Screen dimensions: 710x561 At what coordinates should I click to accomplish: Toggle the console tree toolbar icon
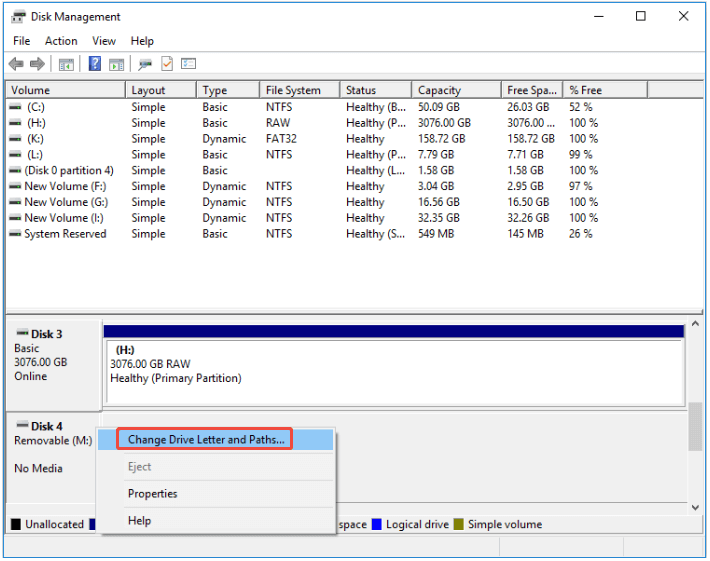[x=66, y=64]
